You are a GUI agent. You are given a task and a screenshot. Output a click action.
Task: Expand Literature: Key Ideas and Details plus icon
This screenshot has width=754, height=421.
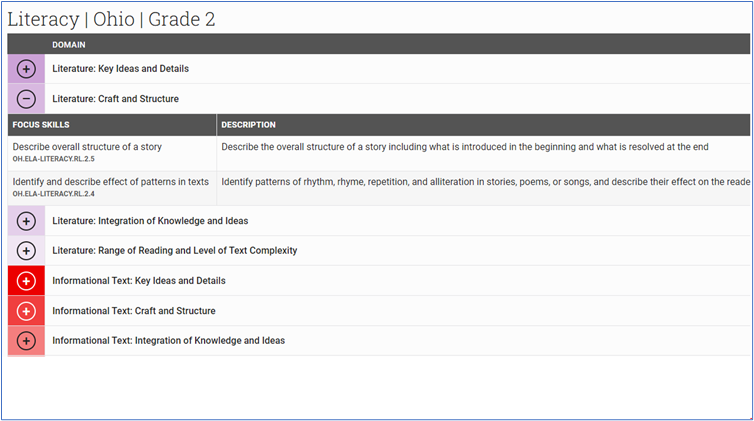pos(26,69)
